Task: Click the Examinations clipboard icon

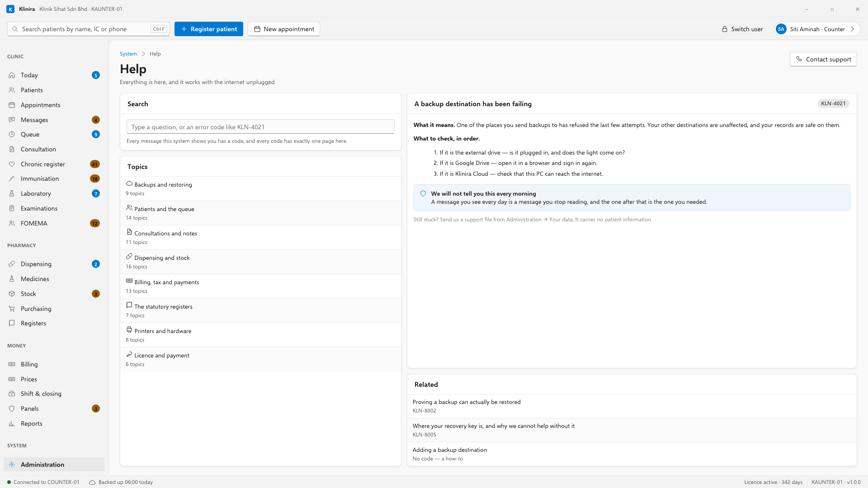Action: (12, 208)
